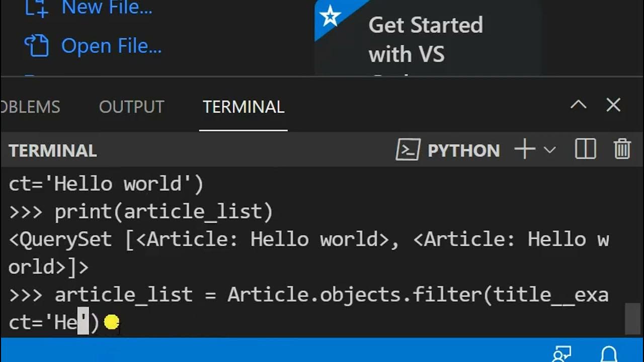Switch to the Output tab

click(132, 107)
